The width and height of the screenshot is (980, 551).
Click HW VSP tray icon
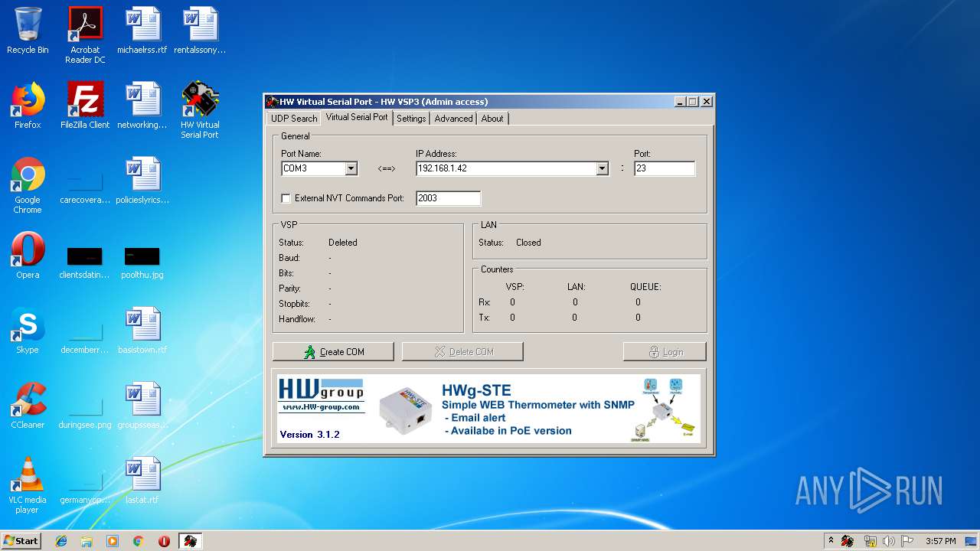point(848,541)
